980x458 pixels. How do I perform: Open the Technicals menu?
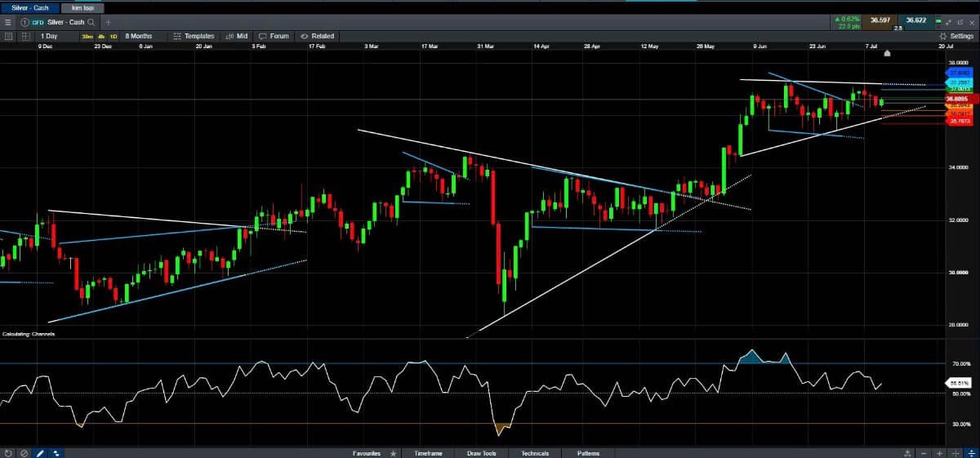point(536,453)
